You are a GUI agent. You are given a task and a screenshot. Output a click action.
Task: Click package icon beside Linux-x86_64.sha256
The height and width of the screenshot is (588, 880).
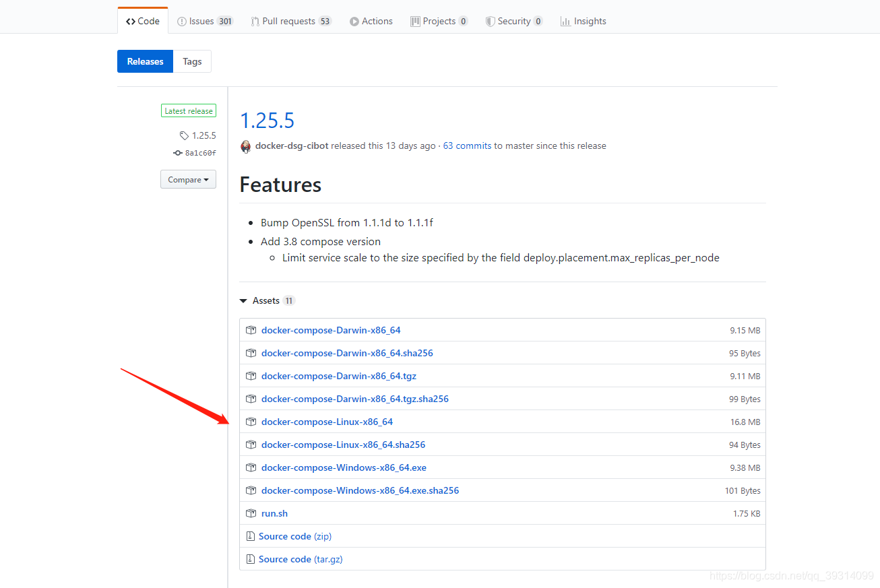251,445
